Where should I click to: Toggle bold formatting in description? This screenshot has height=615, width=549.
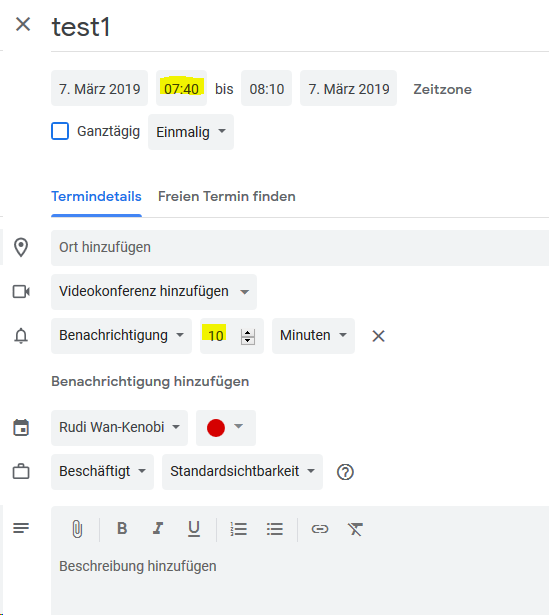tap(122, 529)
